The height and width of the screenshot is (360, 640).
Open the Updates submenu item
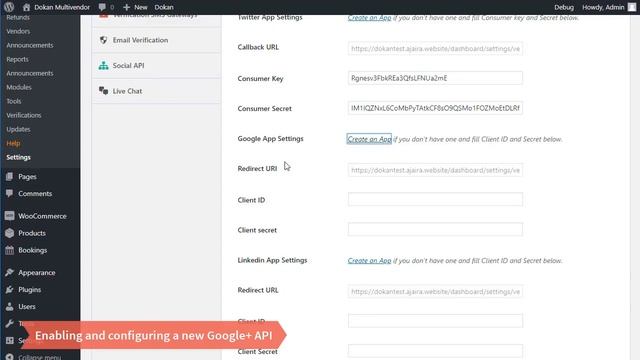[x=18, y=129]
